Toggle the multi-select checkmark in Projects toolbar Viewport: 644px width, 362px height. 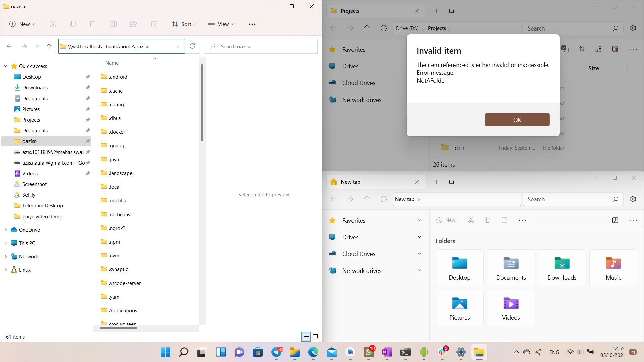click(566, 49)
